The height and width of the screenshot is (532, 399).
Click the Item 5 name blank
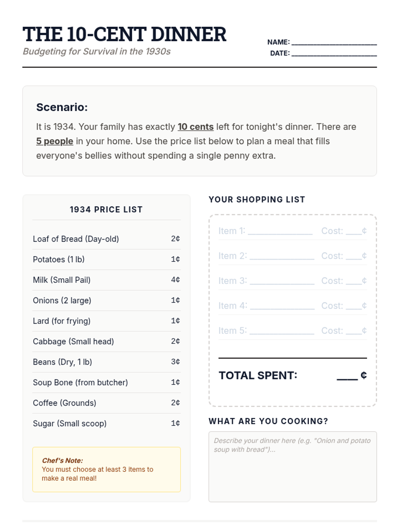(282, 331)
